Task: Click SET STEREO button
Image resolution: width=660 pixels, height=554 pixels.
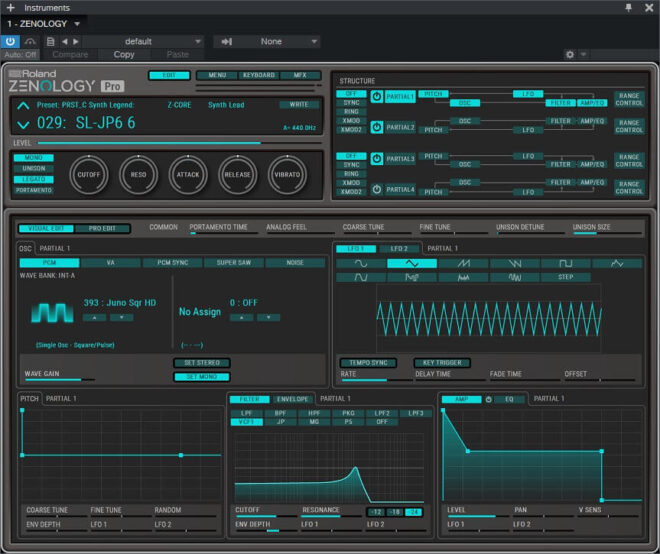Action: click(x=202, y=362)
